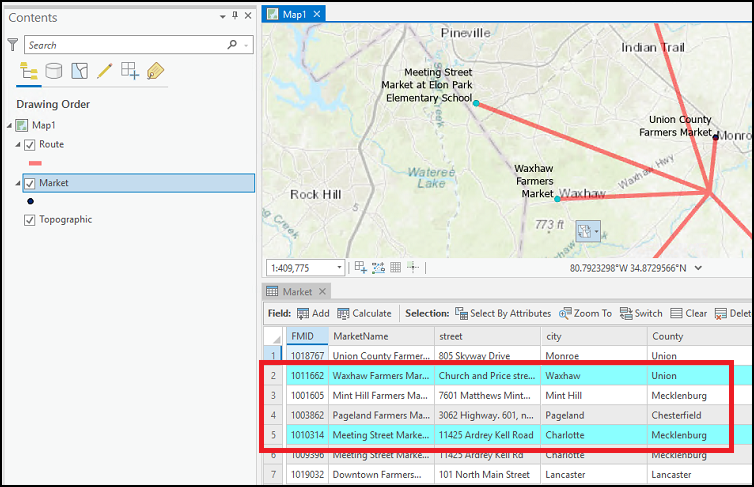
Task: Hide the Topographic basemap layer
Action: [30, 220]
